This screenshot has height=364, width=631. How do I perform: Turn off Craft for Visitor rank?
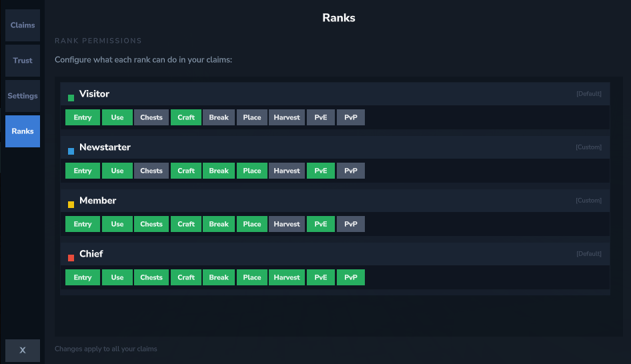point(186,117)
